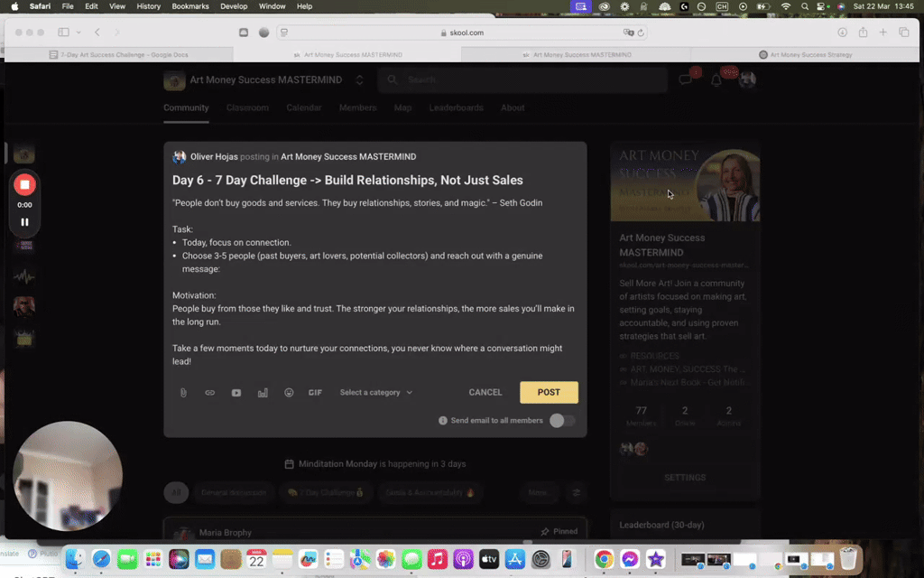Open Safari downloads button
The width and height of the screenshot is (924, 578).
click(843, 33)
